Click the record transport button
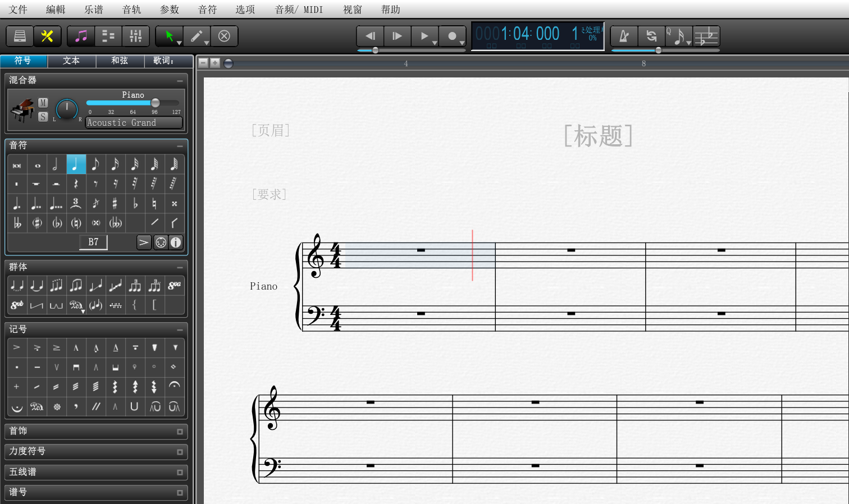The height and width of the screenshot is (504, 849). [452, 36]
